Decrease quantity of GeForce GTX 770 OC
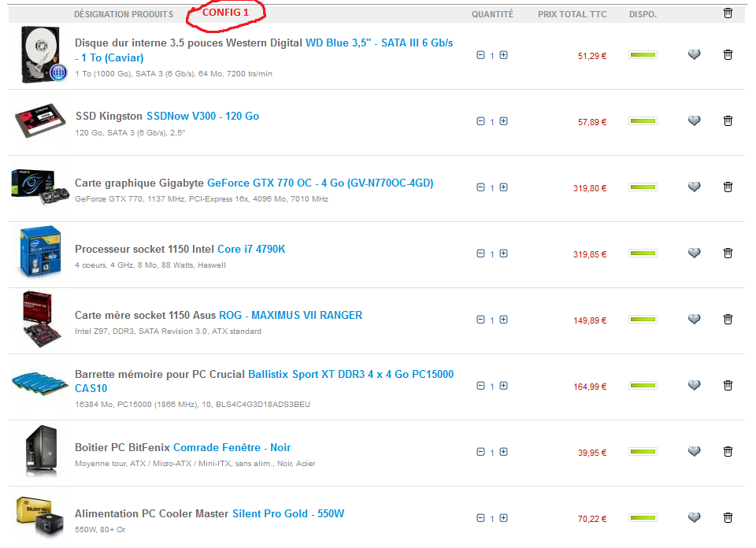The image size is (756, 548). (480, 187)
